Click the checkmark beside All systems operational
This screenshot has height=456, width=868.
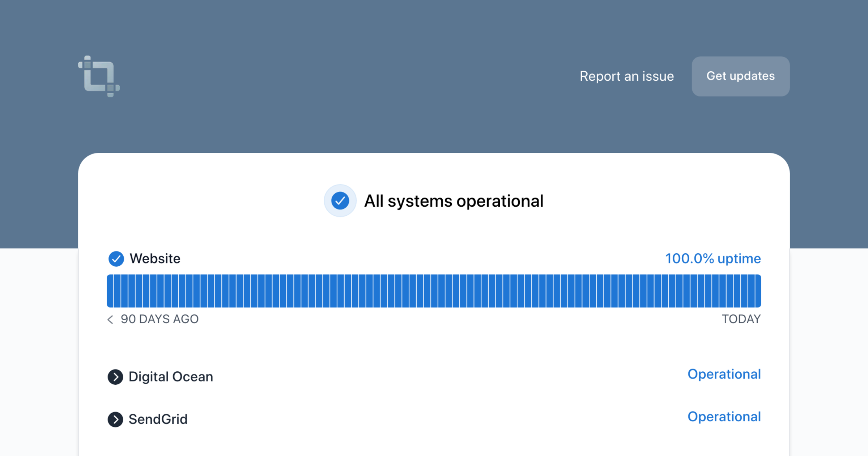pyautogui.click(x=340, y=201)
